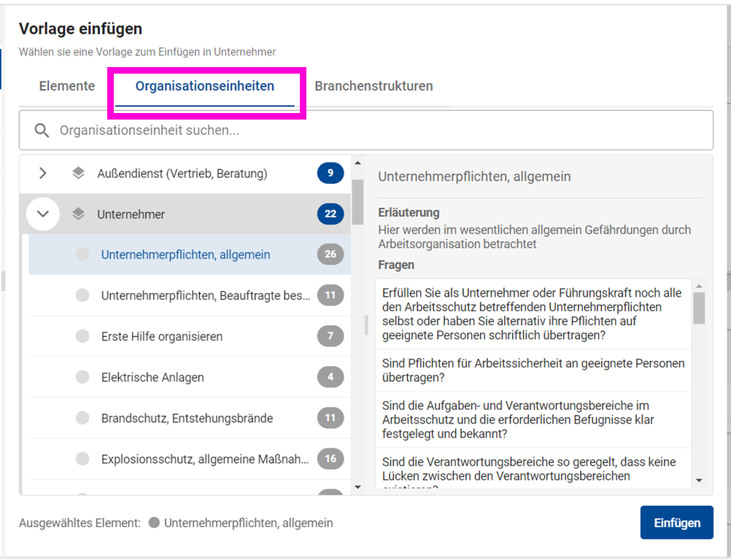The image size is (731, 560).
Task: Select Unternehmerpflichten, Beauftragte entry
Action: [204, 295]
